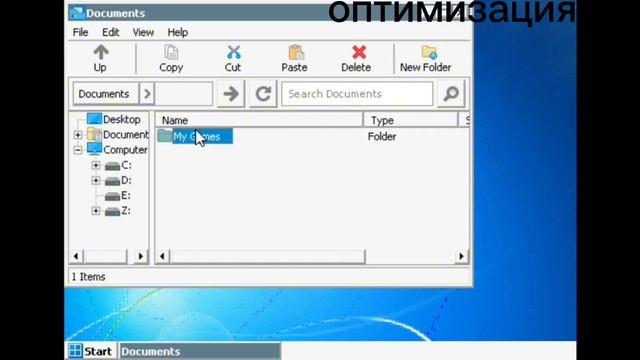The height and width of the screenshot is (360, 640).
Task: Click the empty address path field
Action: 184,94
